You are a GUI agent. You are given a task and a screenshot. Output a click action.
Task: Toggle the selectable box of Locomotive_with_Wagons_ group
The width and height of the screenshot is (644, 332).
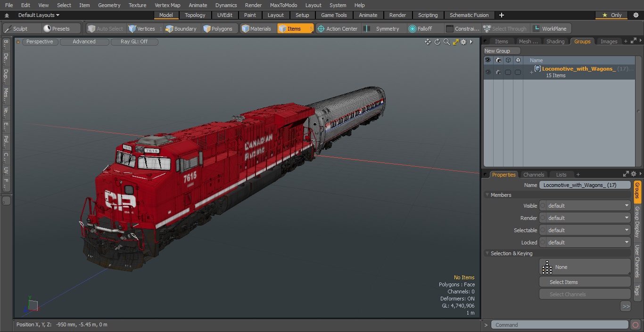508,72
